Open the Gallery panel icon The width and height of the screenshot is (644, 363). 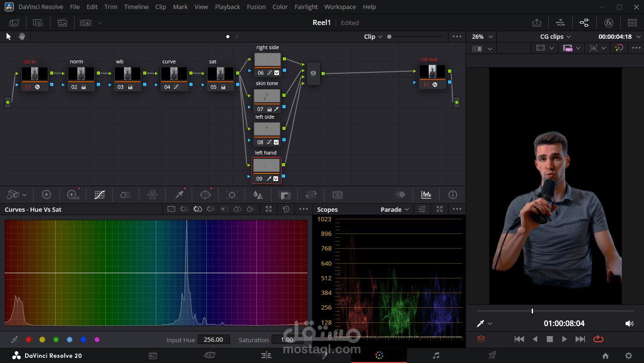click(14, 23)
